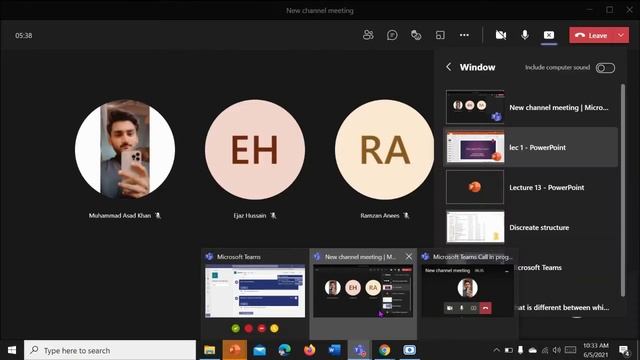Open network status icon in system tray

[x=545, y=350]
